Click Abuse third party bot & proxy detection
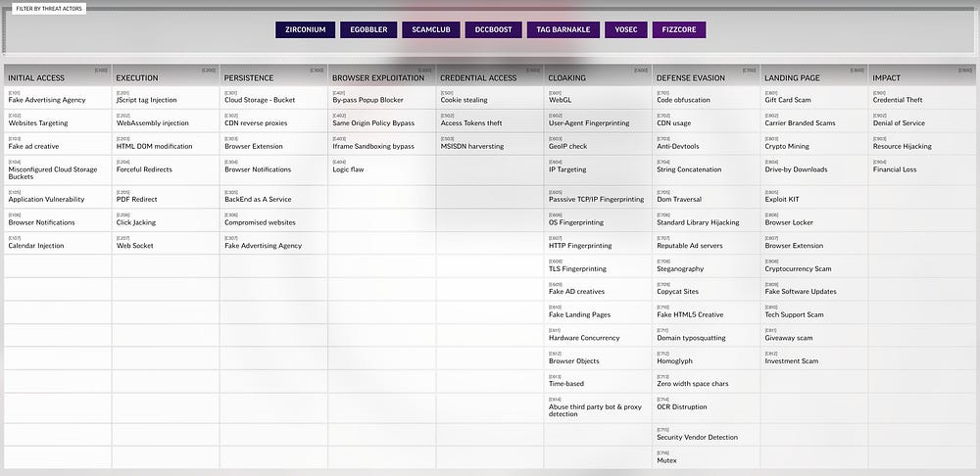This screenshot has width=980, height=476. tap(598, 407)
